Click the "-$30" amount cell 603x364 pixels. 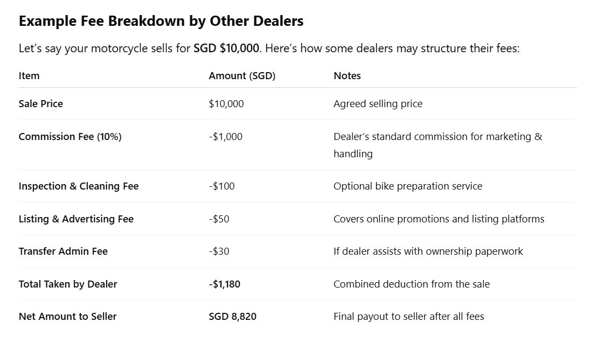(x=219, y=251)
